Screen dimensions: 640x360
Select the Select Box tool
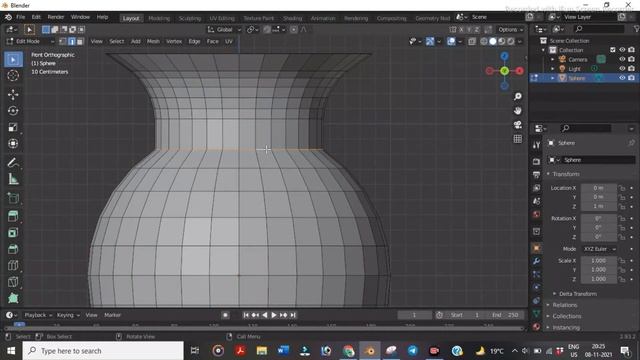(x=13, y=60)
